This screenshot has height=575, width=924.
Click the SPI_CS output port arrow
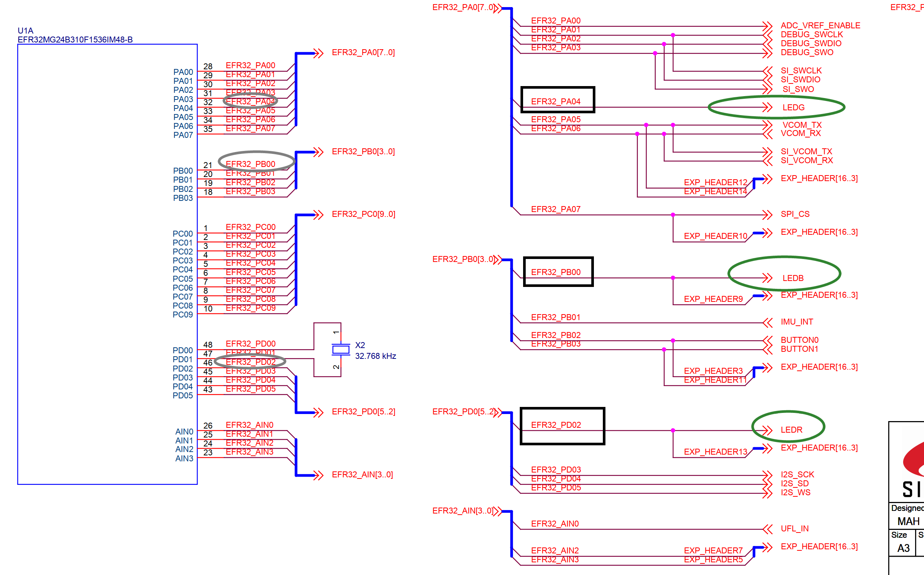[x=768, y=215]
